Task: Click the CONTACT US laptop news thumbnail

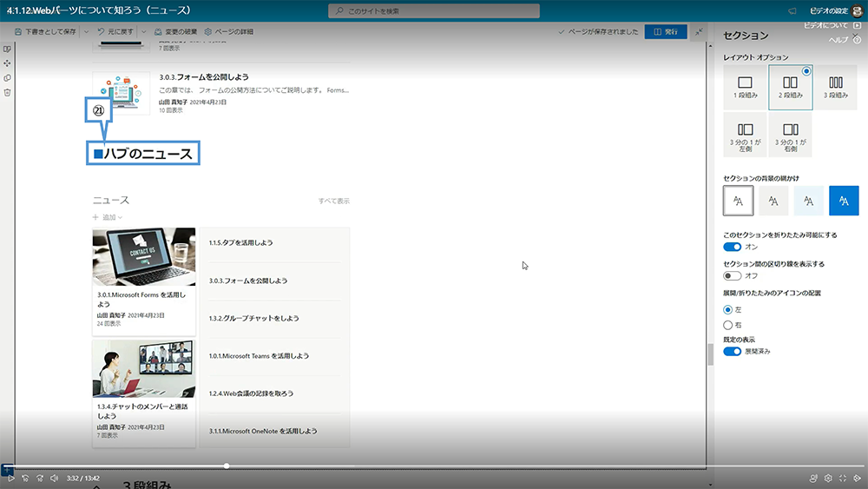Action: (x=144, y=257)
